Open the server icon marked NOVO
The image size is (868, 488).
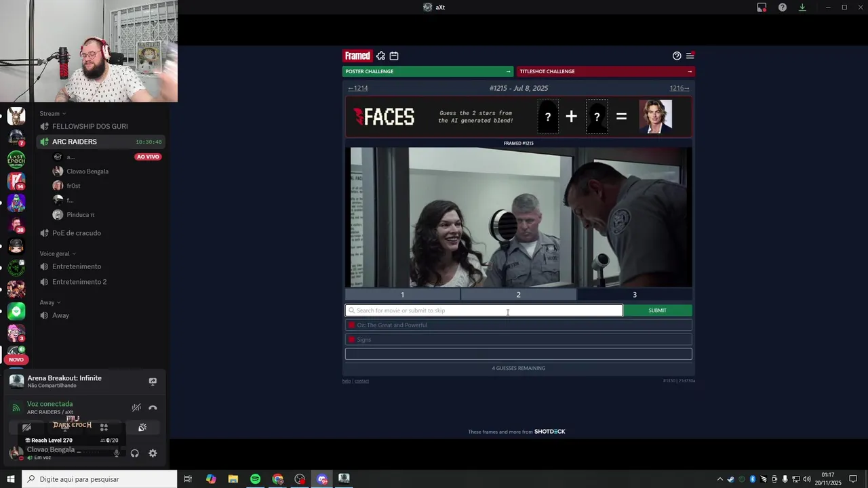[x=16, y=354]
